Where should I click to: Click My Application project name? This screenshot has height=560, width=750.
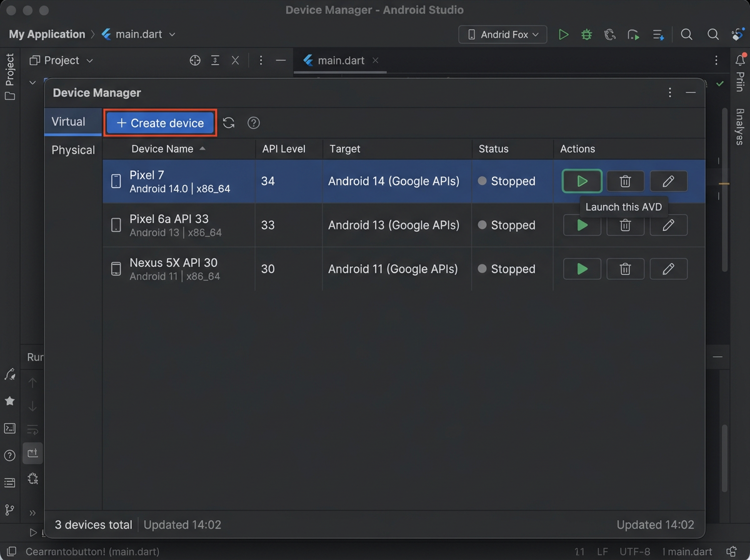coord(47,34)
